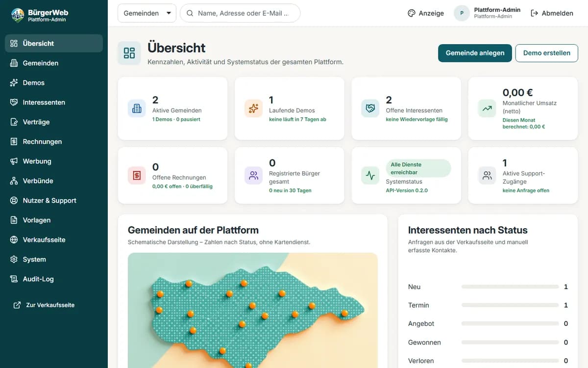Open Verträge from the sidebar
588x368 pixels.
tap(54, 122)
